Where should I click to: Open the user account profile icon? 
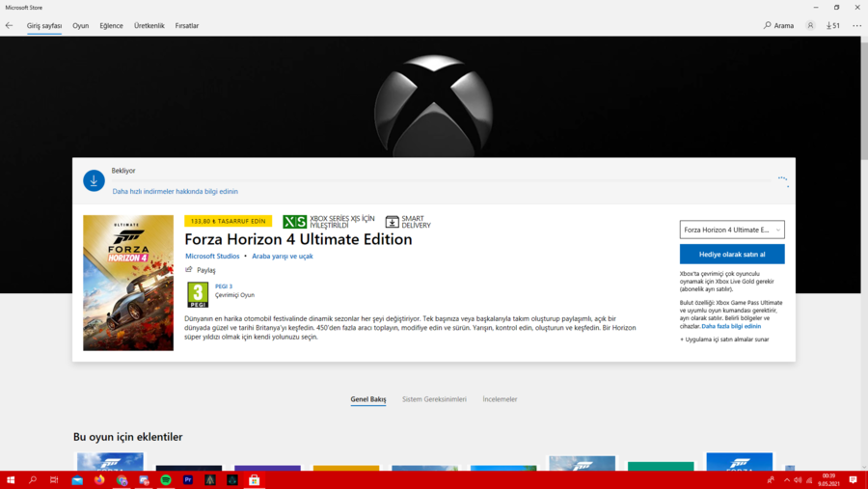[810, 25]
